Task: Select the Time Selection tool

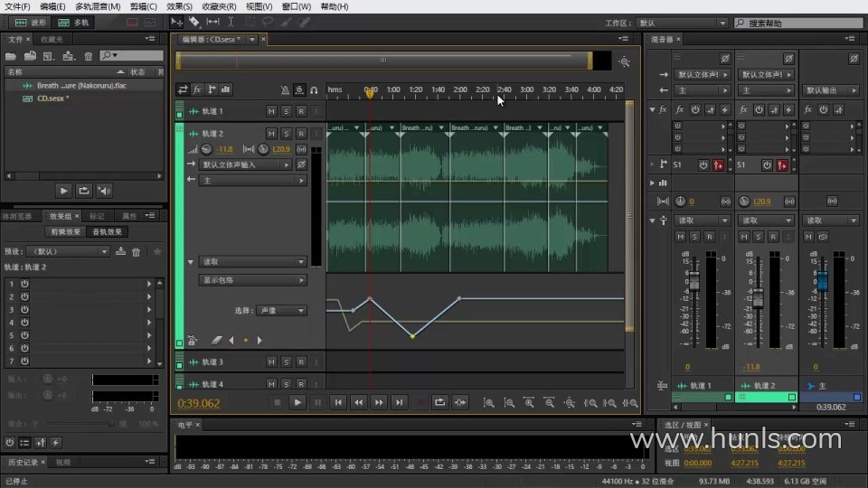Action: click(x=231, y=22)
